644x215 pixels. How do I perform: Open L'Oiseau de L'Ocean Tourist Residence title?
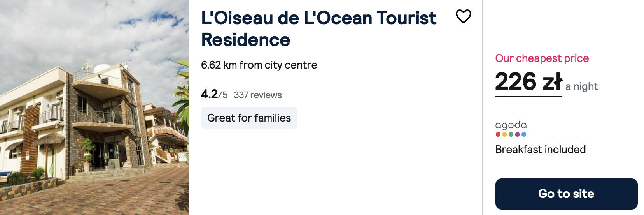point(318,29)
